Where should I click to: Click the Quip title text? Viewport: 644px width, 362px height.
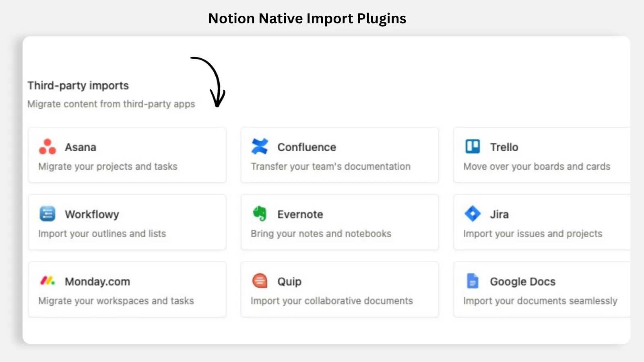pyautogui.click(x=289, y=282)
